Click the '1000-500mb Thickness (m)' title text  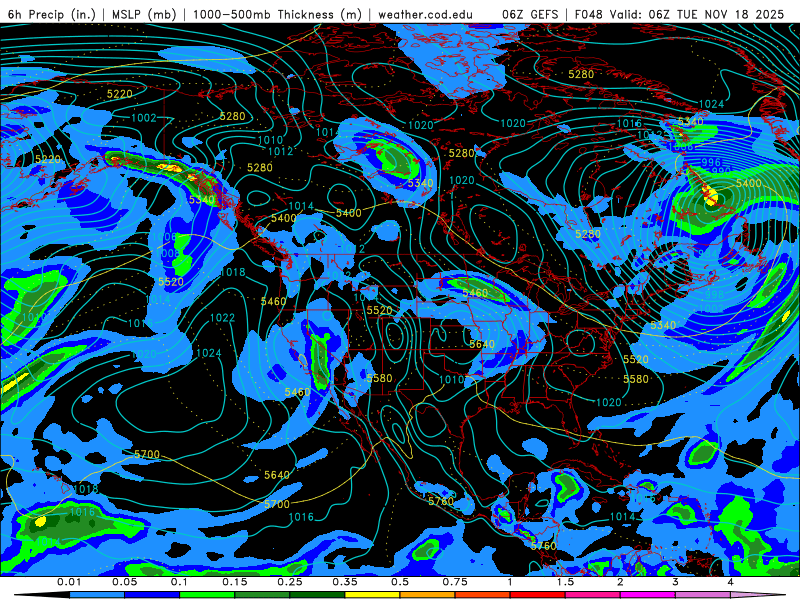(277, 14)
